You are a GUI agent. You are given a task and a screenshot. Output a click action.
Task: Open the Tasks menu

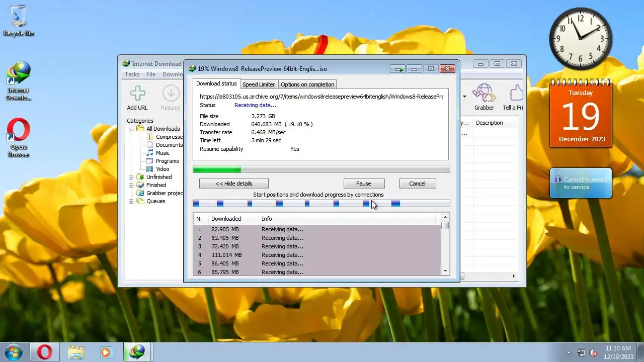(132, 74)
